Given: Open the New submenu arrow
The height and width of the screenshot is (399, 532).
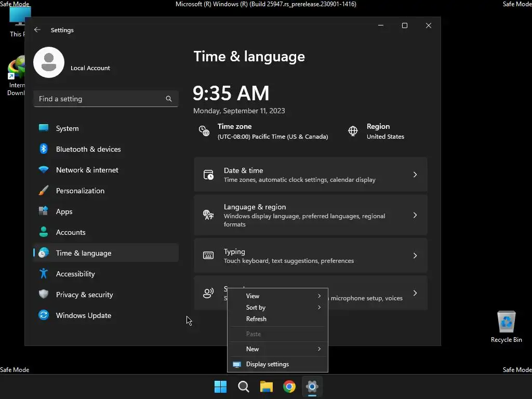Looking at the screenshot, I should 320,349.
